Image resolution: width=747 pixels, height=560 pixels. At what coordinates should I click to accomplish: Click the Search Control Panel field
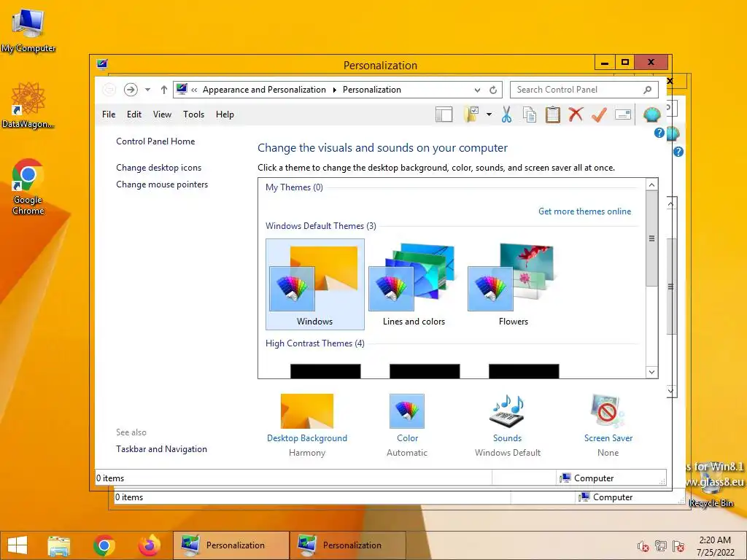click(x=584, y=90)
